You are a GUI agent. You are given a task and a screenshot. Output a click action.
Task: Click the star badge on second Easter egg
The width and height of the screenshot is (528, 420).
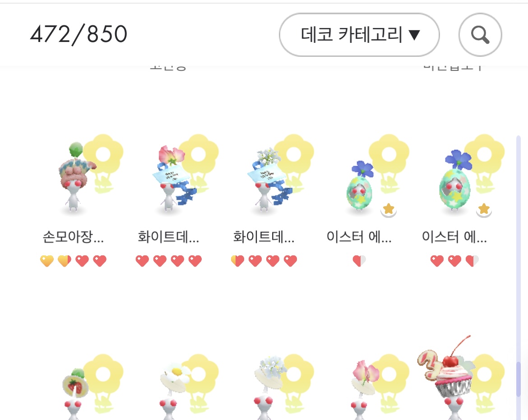[x=484, y=210]
